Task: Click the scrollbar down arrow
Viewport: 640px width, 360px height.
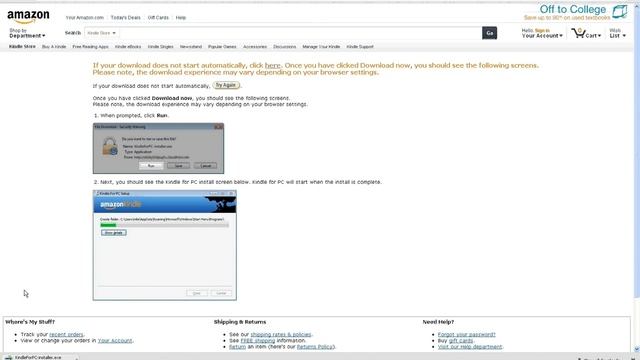Action: tap(637, 349)
